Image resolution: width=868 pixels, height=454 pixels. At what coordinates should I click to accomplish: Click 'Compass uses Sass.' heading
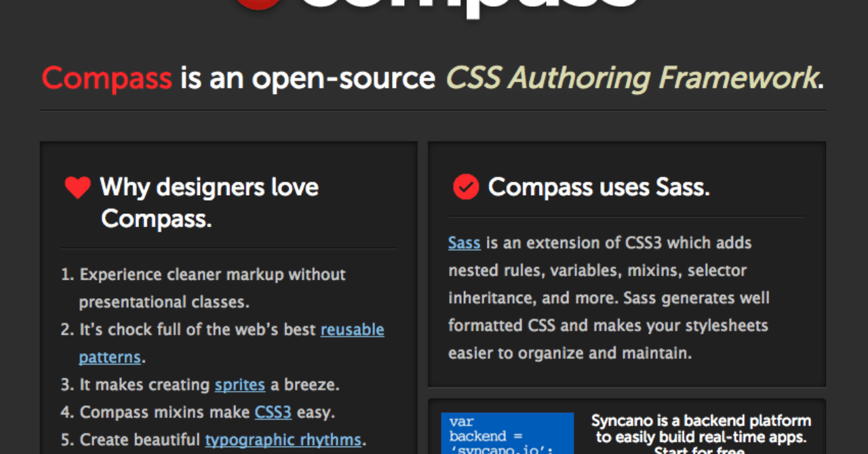pos(599,187)
